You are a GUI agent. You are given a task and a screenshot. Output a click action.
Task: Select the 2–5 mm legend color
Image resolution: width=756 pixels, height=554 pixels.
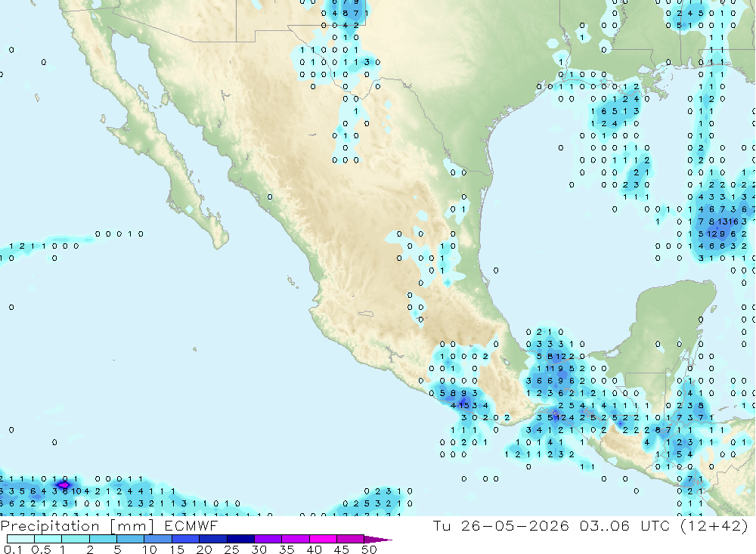(103, 539)
